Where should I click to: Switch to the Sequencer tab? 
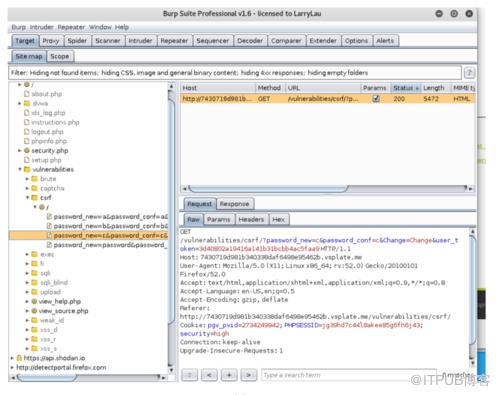tap(212, 41)
